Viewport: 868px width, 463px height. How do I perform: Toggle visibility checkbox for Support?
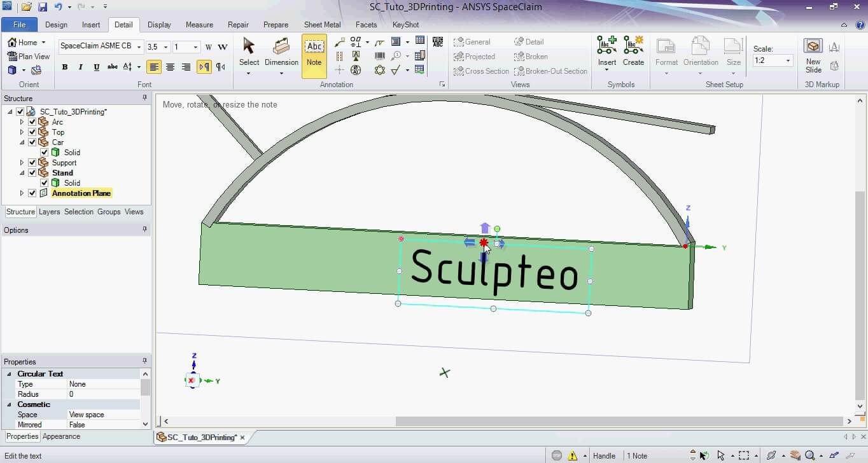point(32,163)
